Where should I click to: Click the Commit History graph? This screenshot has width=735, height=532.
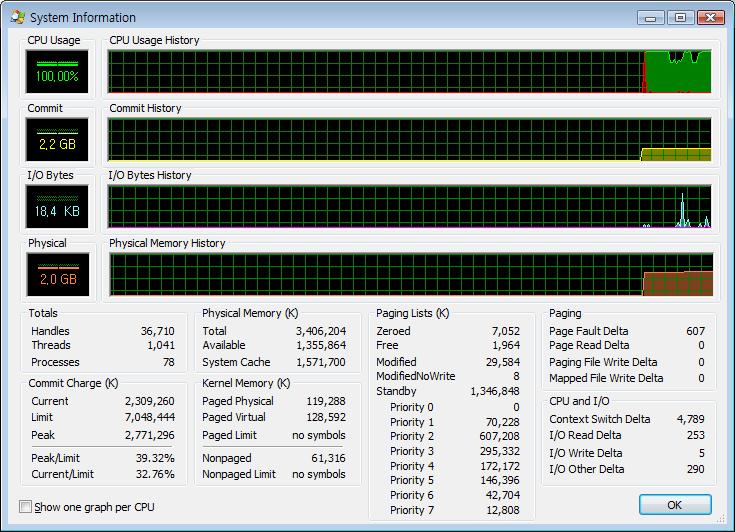410,139
